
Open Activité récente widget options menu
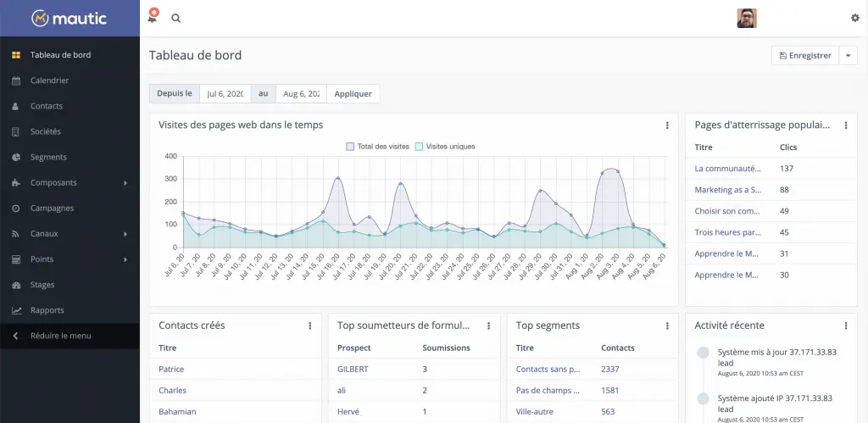[x=846, y=326]
